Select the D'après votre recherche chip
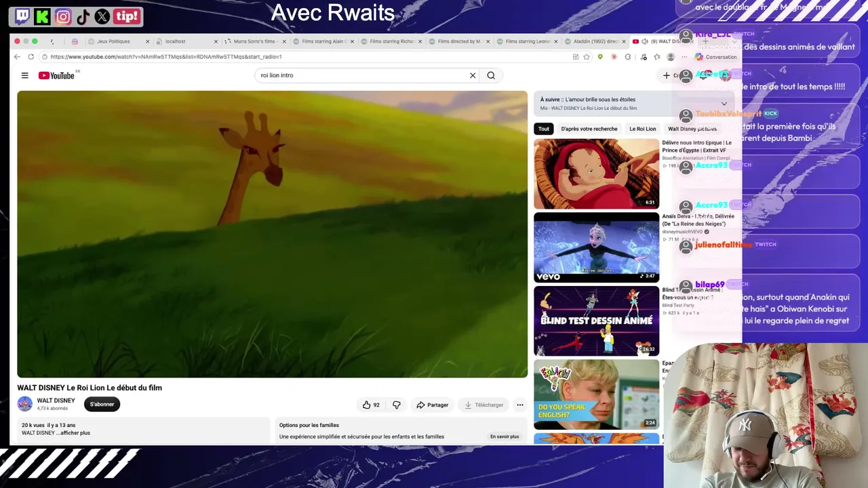Viewport: 868px width, 488px height. pos(589,129)
